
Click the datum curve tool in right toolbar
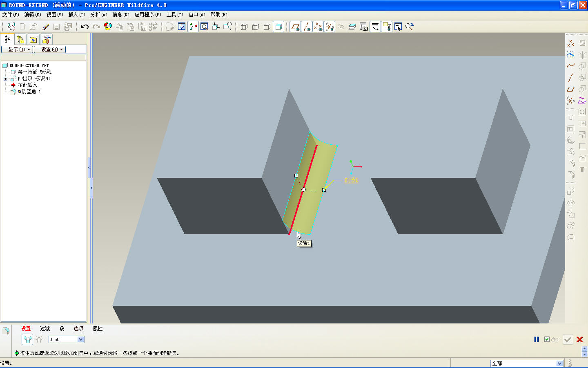pos(571,66)
